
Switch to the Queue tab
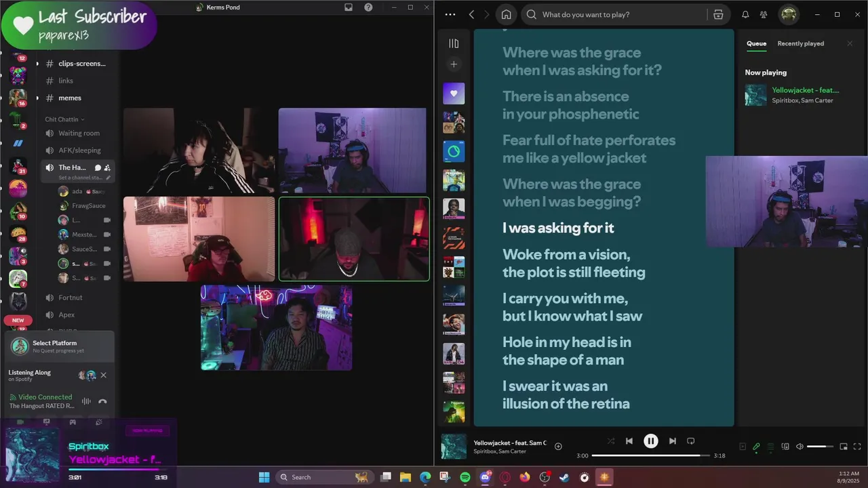(756, 43)
